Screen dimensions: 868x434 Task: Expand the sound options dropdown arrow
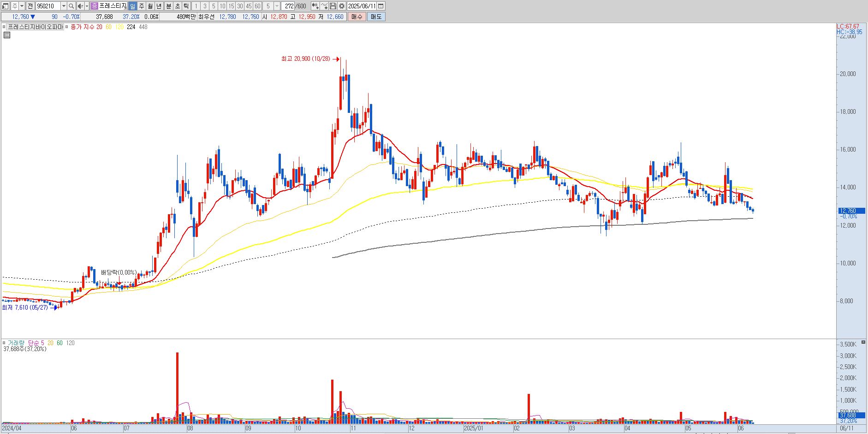click(87, 6)
